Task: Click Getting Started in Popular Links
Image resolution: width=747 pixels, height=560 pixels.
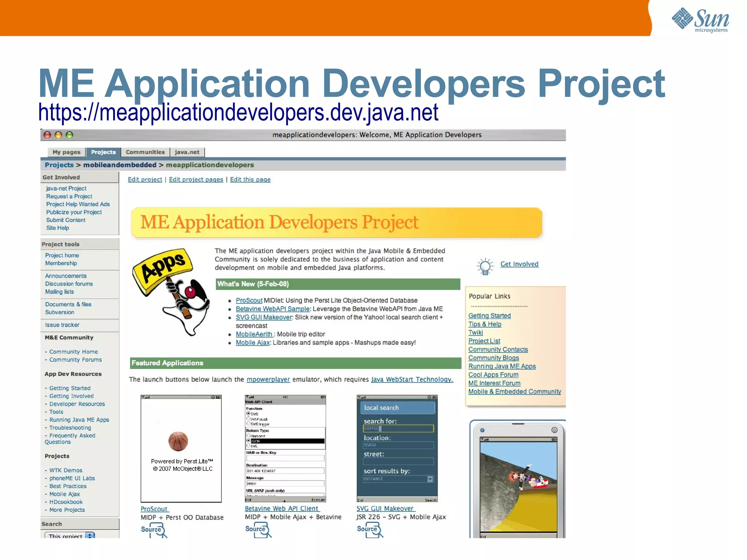Action: 489,316
